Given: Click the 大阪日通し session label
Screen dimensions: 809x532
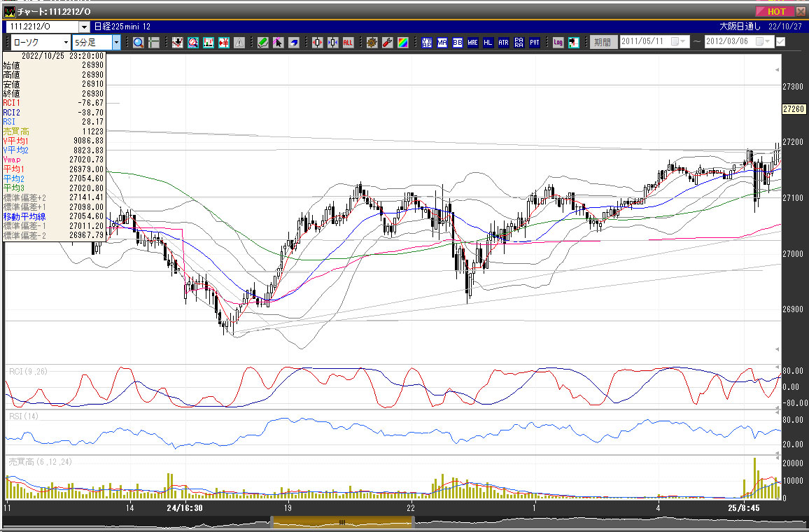Looking at the screenshot, I should [x=740, y=27].
